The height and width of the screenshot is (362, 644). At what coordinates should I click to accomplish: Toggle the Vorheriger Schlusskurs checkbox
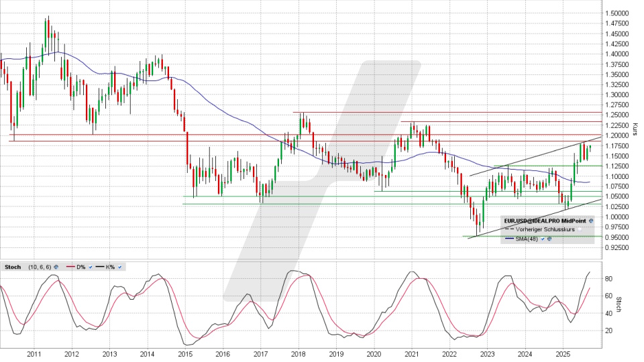click(x=580, y=229)
